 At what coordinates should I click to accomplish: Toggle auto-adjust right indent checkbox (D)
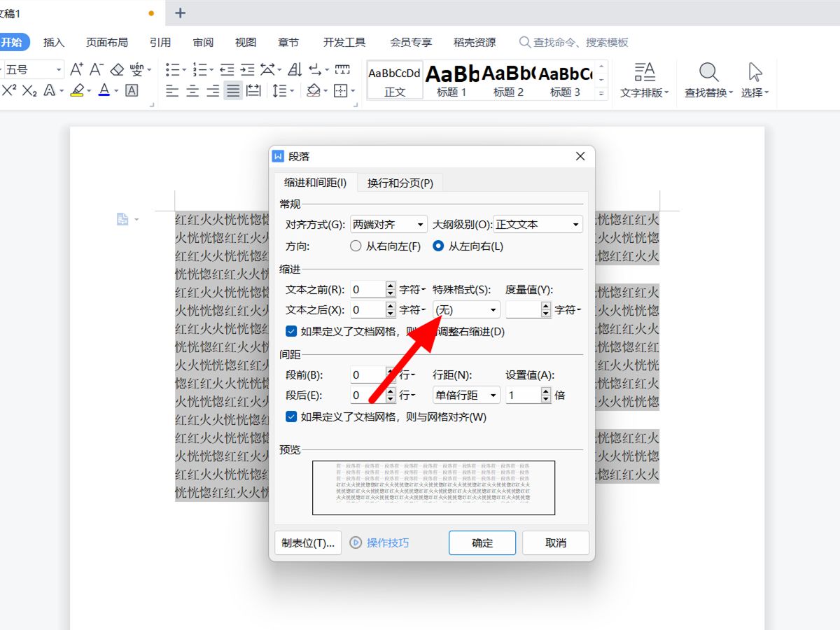point(291,331)
